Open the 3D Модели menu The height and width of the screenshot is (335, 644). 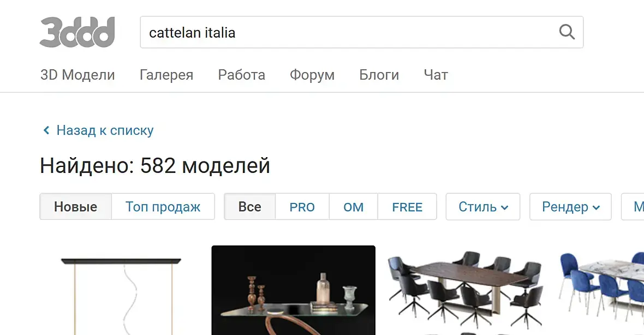coord(77,75)
